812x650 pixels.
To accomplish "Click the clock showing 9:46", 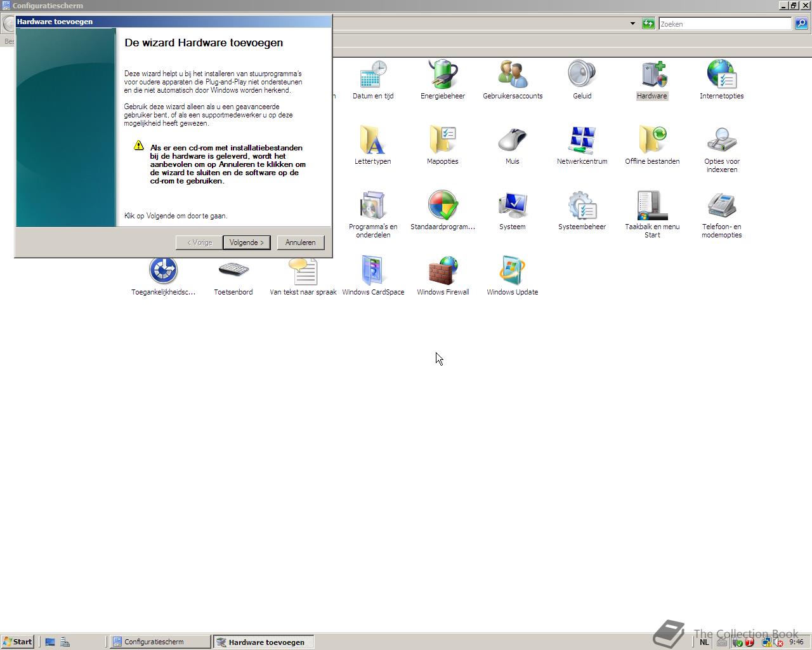I will 796,642.
